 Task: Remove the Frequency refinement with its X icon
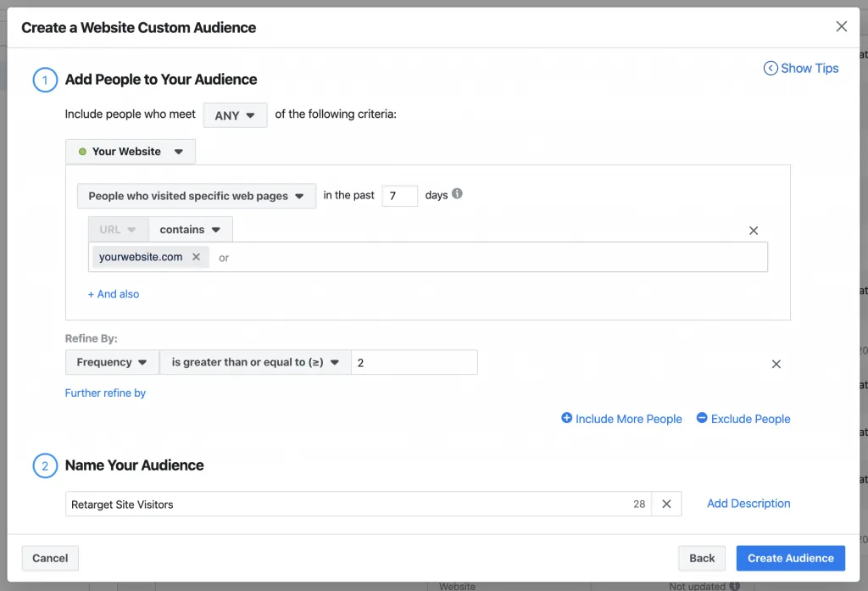(x=776, y=364)
